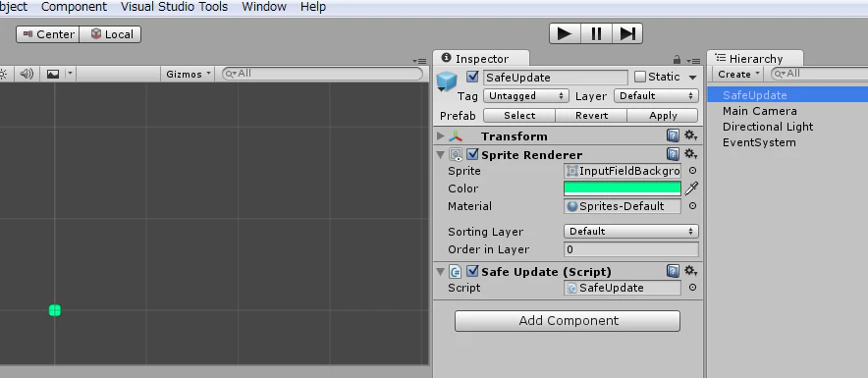Image resolution: width=868 pixels, height=378 pixels.
Task: Open the green Color swatch
Action: pos(623,189)
